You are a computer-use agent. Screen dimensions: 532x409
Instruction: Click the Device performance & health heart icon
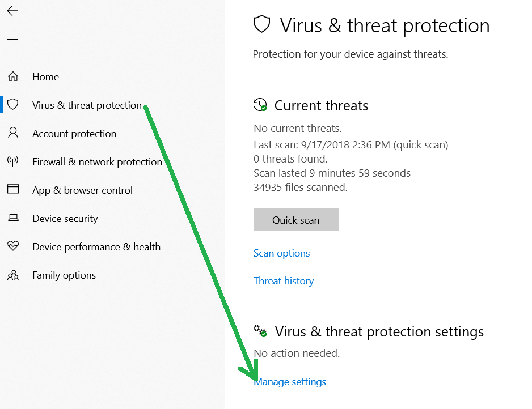(12, 246)
